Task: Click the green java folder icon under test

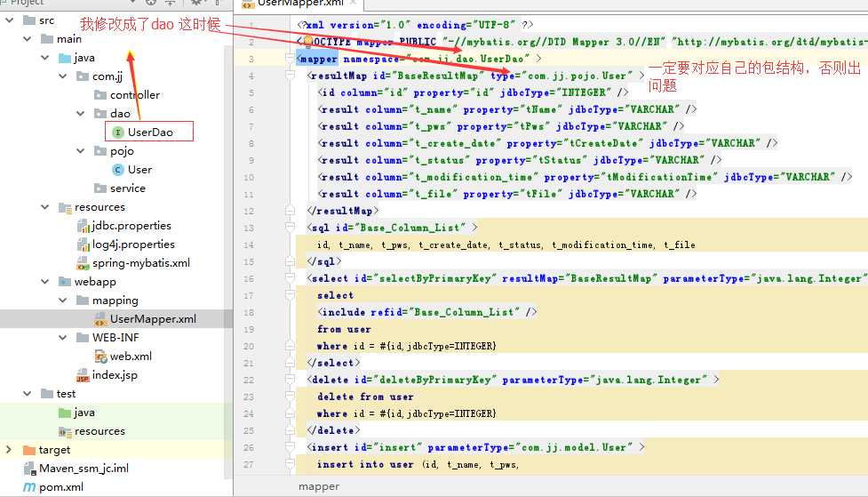Action: pyautogui.click(x=65, y=413)
